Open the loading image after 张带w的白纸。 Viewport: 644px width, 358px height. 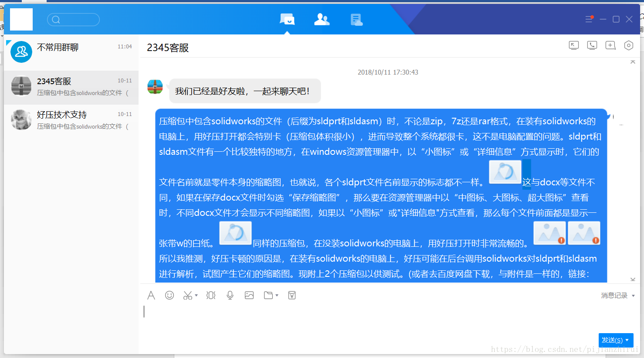click(x=235, y=233)
